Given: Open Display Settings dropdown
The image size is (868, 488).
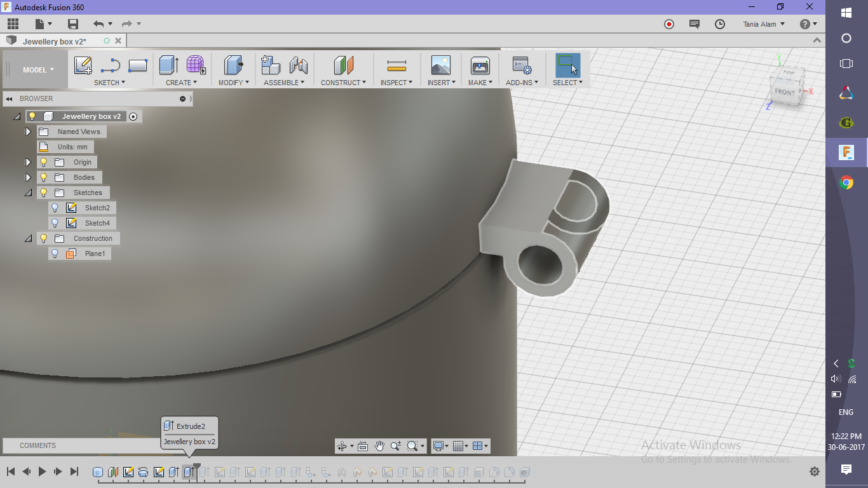Looking at the screenshot, I should pos(440,446).
